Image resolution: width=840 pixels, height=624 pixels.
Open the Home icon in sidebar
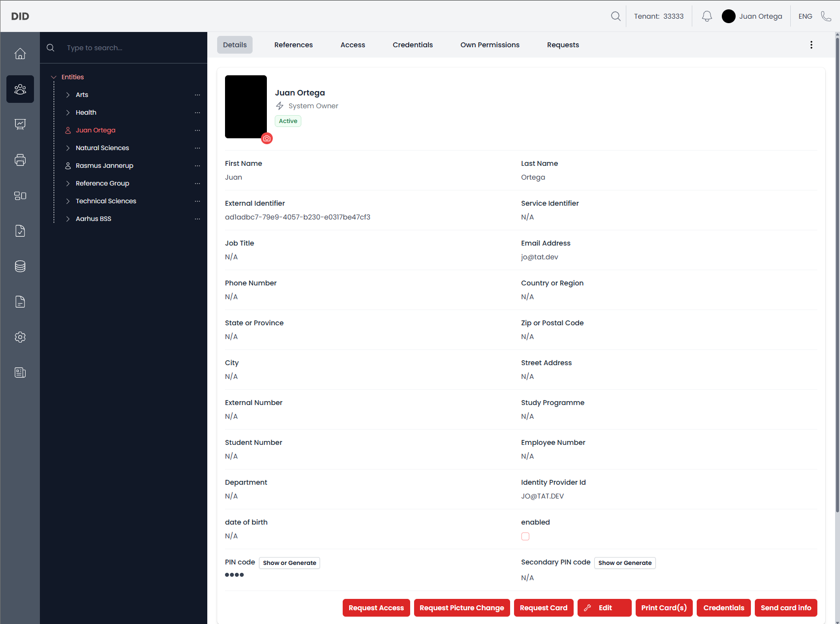[x=20, y=54]
